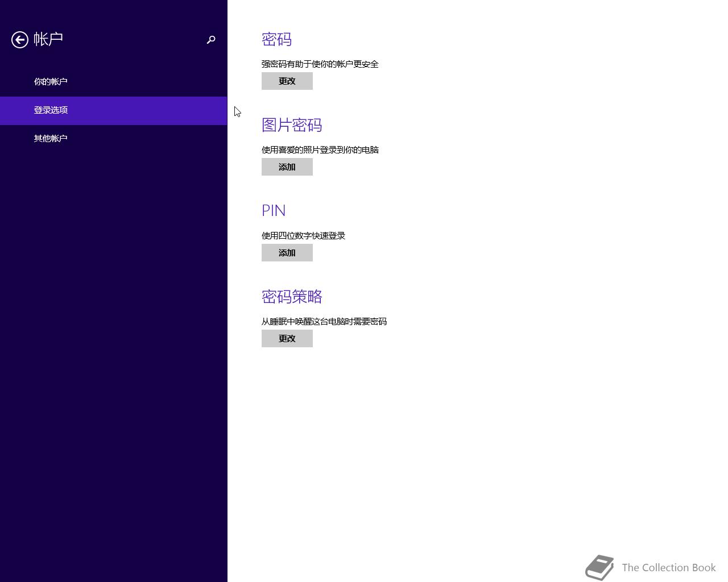Click the 密码策略 section heading
This screenshot has height=582, width=728.
292,297
